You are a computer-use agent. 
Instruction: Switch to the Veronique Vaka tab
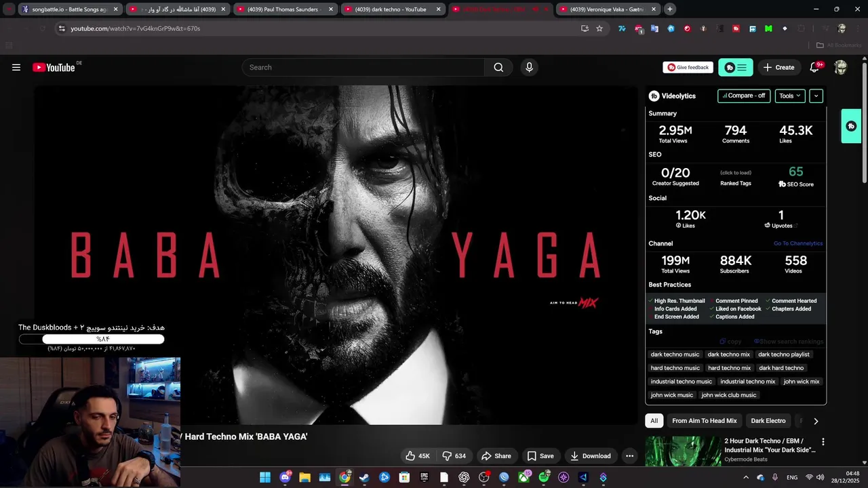[608, 9]
